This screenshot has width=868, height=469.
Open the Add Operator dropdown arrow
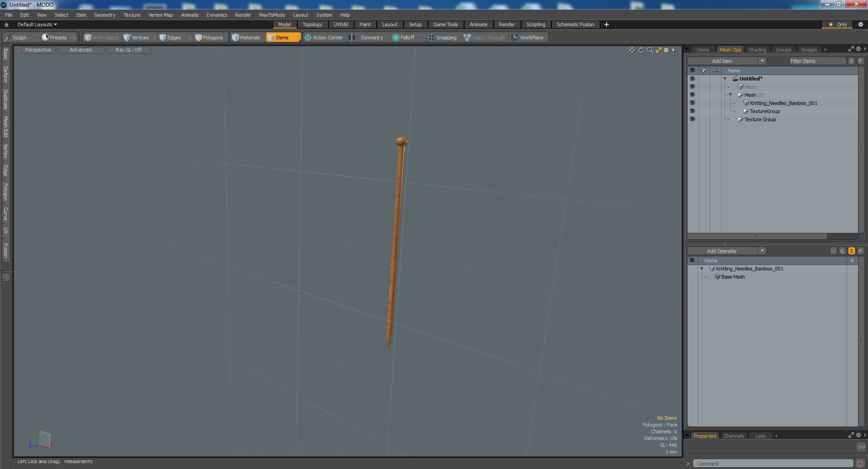click(x=762, y=251)
